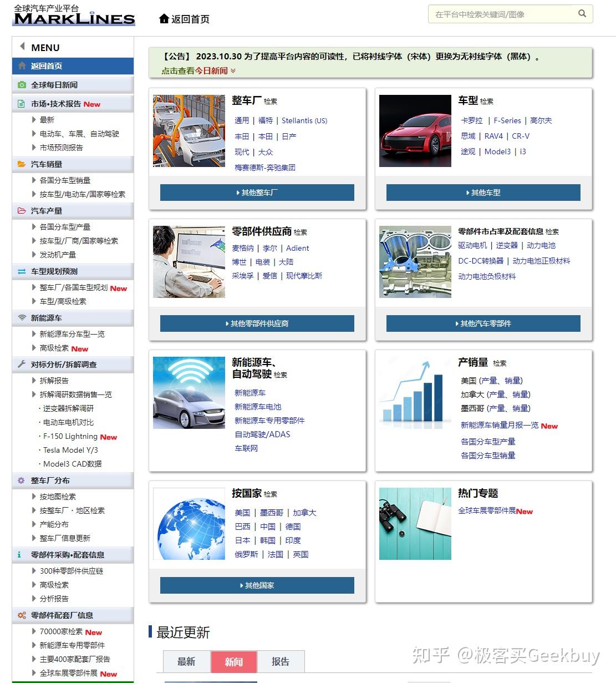
Task: Open the Stellantis (US) link
Action: click(304, 120)
